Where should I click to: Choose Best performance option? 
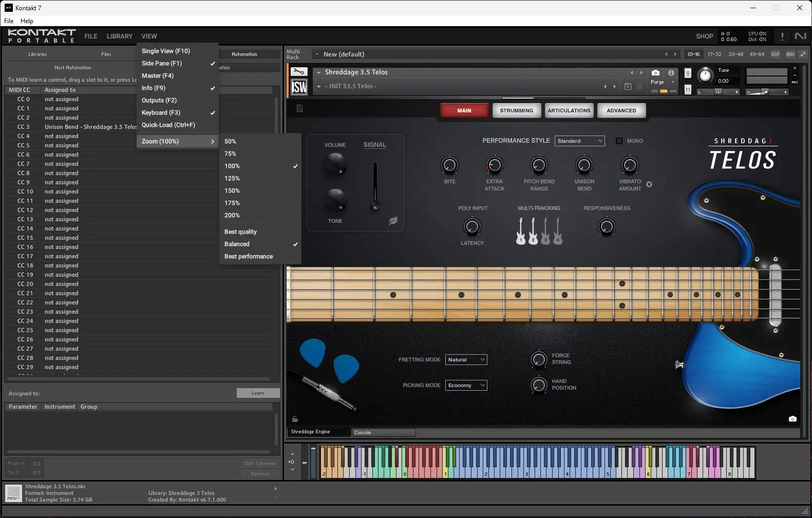click(260, 256)
